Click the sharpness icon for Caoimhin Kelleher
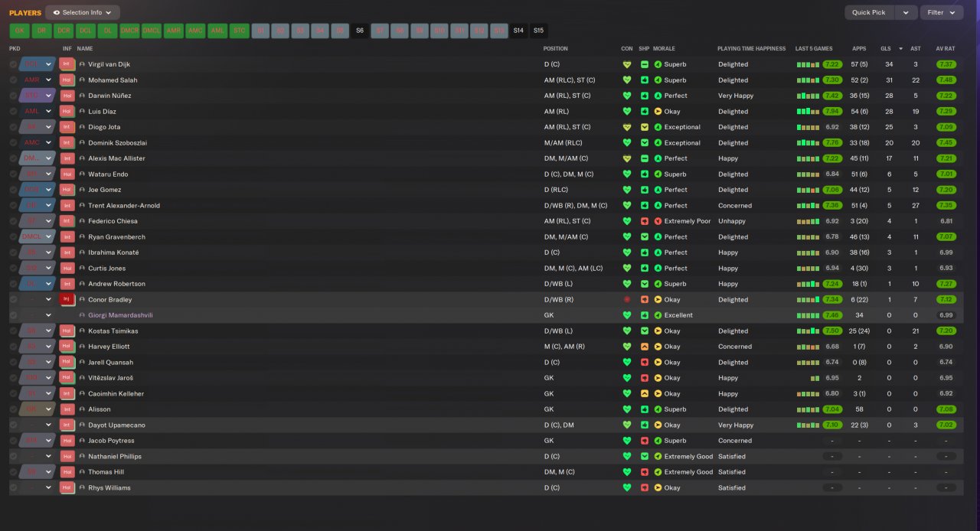Viewport: 980px width, 531px height. tap(645, 393)
